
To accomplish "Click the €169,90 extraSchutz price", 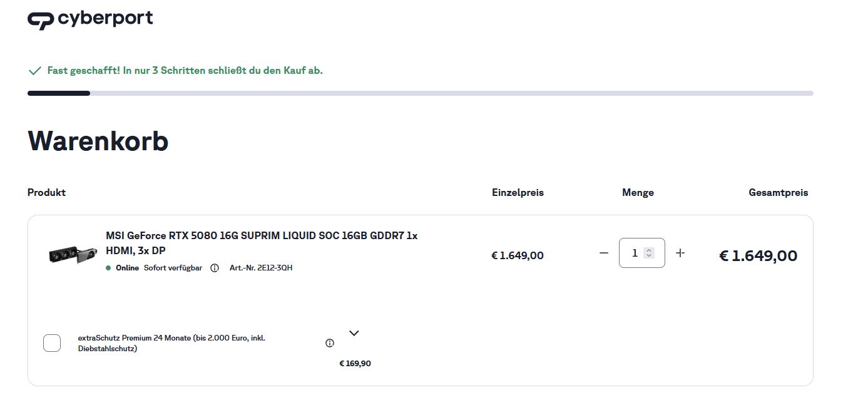I will (355, 364).
